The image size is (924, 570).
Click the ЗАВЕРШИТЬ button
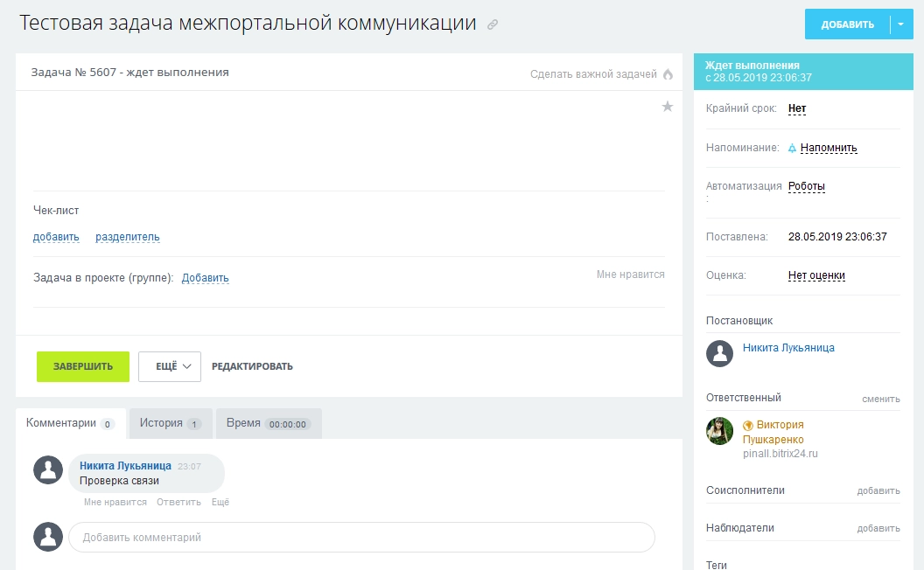(82, 366)
